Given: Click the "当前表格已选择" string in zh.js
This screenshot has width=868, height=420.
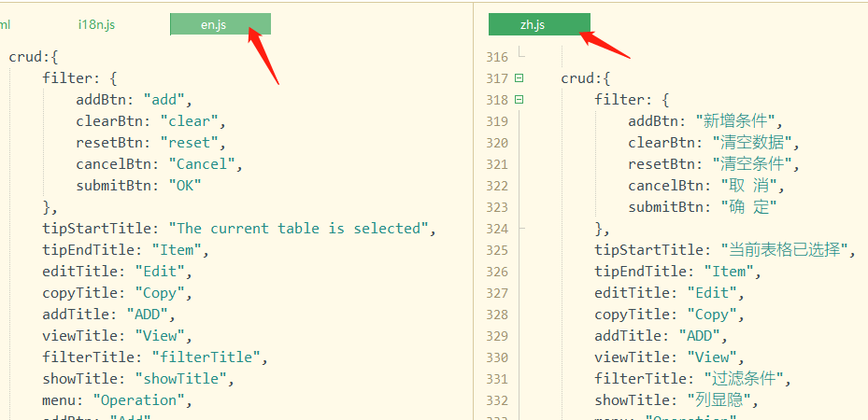Looking at the screenshot, I should (785, 250).
